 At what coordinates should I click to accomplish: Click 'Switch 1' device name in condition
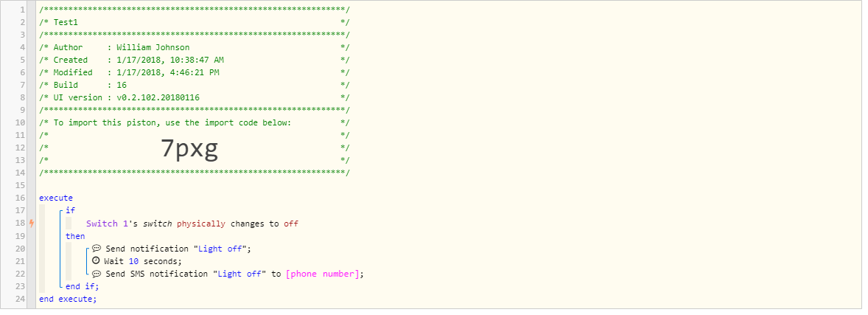pyautogui.click(x=108, y=224)
